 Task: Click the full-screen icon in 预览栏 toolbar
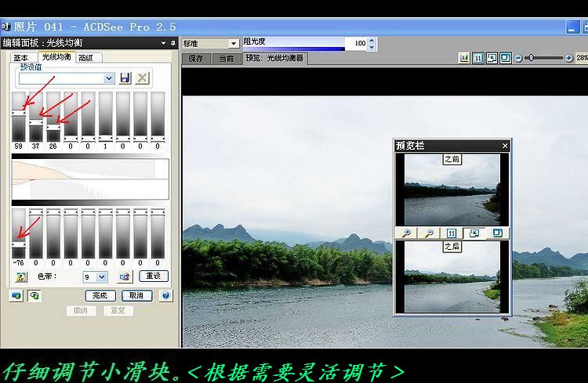tap(497, 233)
